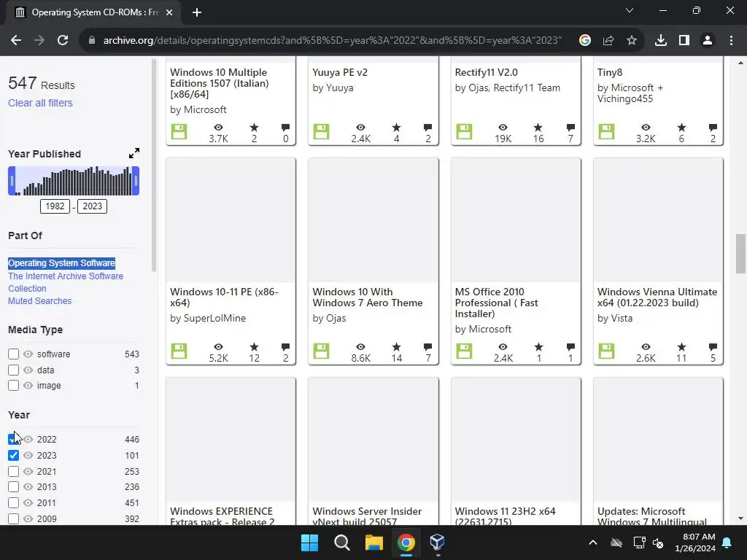Image resolution: width=747 pixels, height=560 pixels.
Task: Show hidden system tray icons
Action: tap(593, 542)
